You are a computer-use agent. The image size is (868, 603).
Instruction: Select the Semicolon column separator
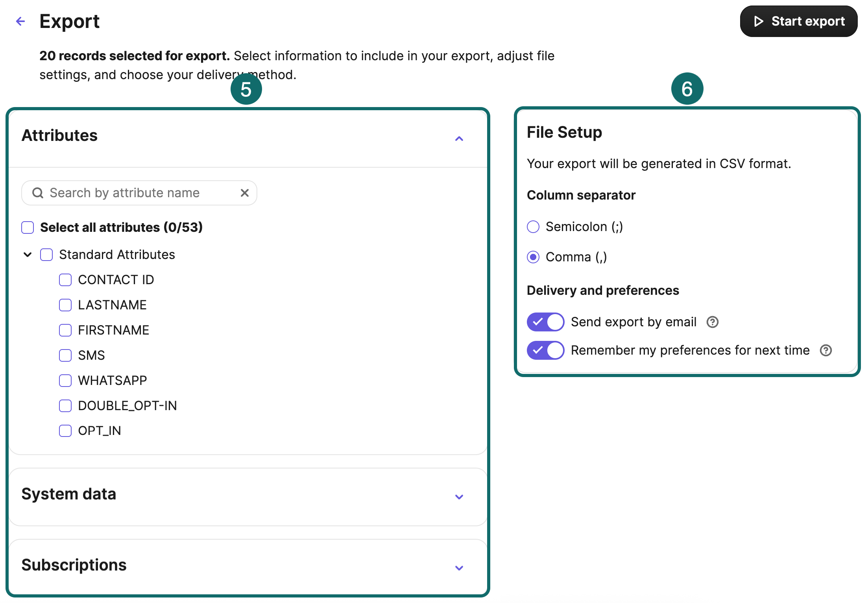[533, 227]
